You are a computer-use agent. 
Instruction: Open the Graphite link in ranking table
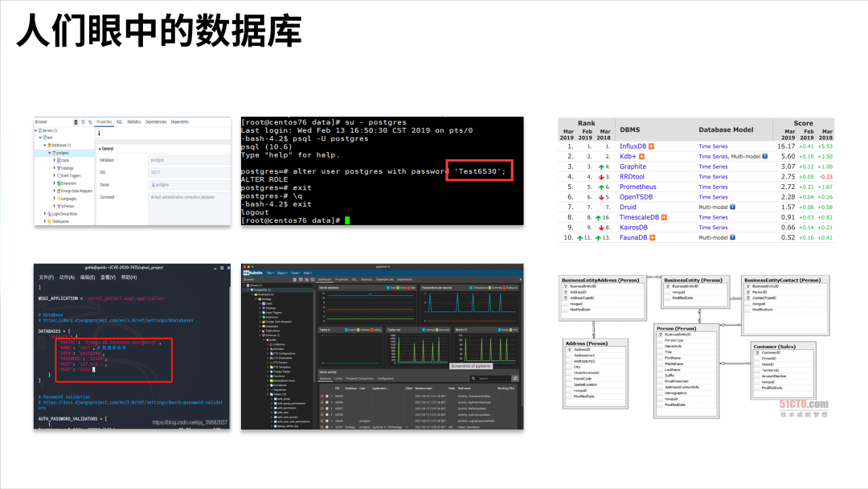click(633, 166)
